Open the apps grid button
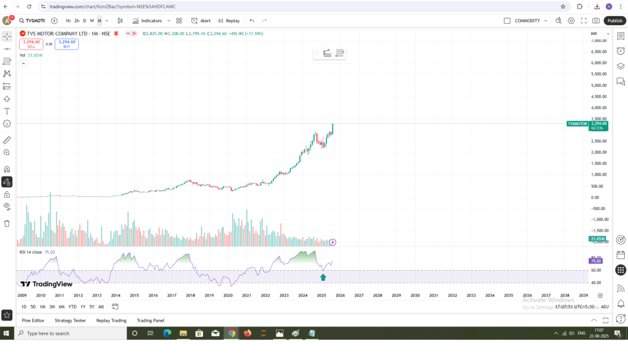The width and height of the screenshot is (628, 364). click(621, 270)
